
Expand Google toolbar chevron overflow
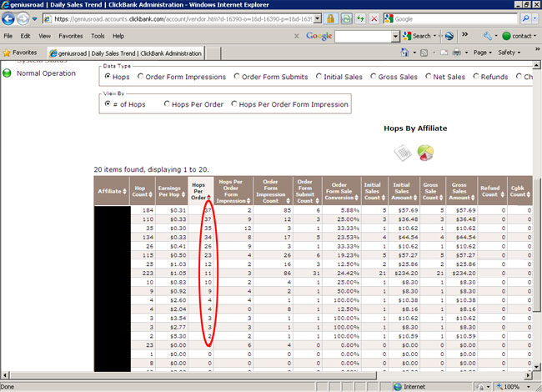465,34
